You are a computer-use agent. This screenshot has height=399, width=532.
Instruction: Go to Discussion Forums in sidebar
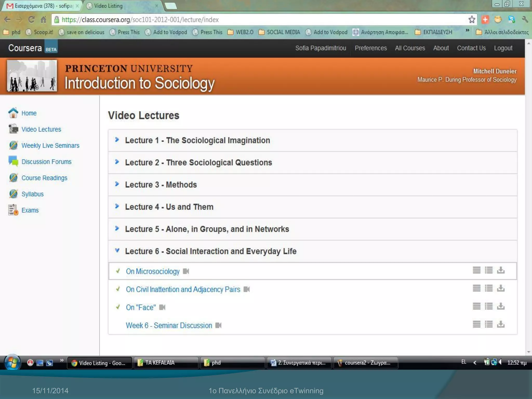click(x=46, y=162)
